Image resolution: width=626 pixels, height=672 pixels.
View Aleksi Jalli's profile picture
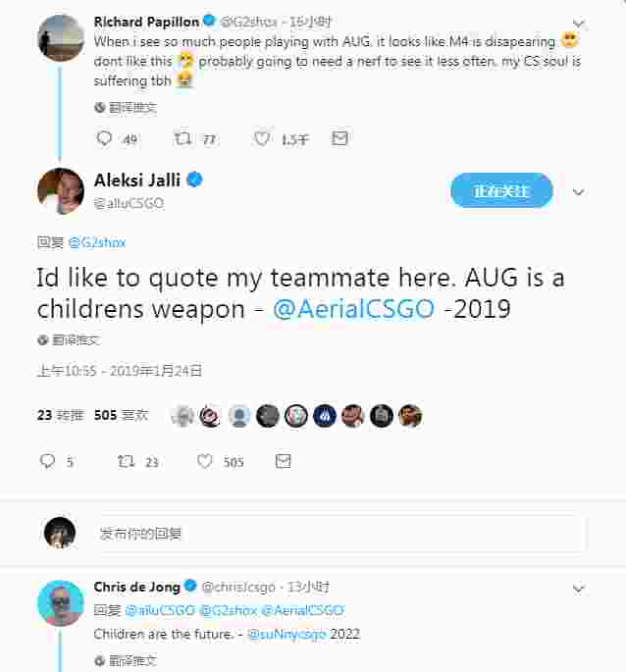click(x=61, y=191)
